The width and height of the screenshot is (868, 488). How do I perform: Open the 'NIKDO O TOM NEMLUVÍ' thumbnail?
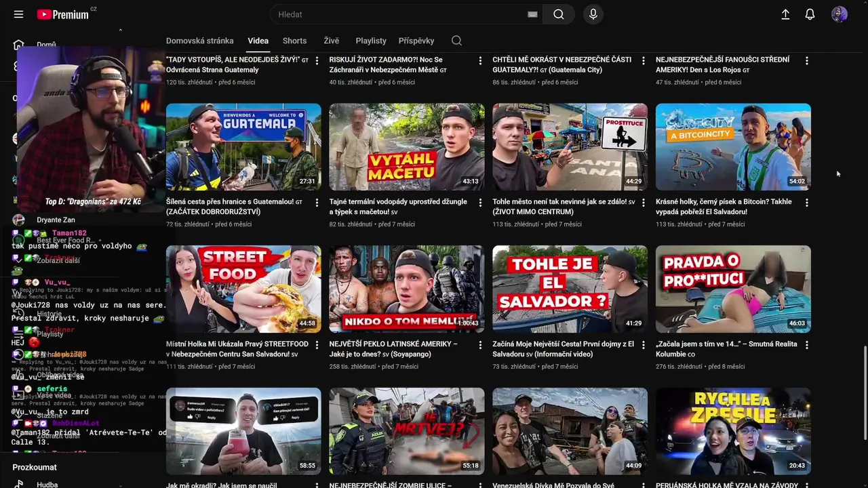pyautogui.click(x=407, y=289)
